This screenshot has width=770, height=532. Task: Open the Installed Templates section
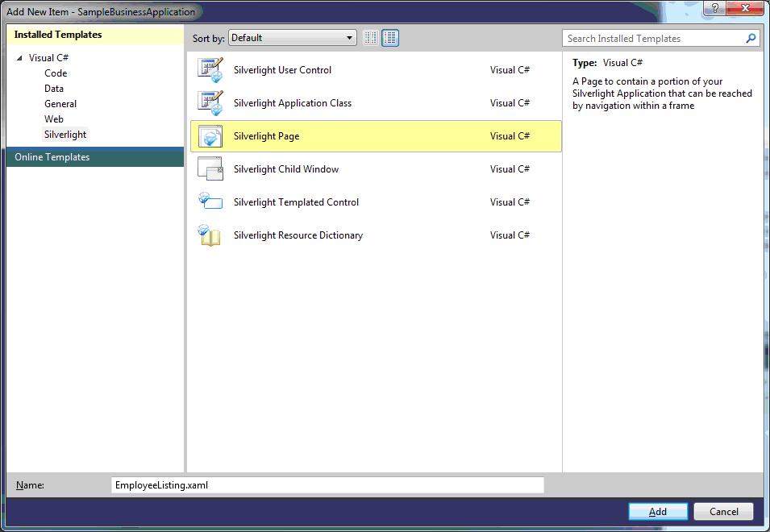point(95,35)
